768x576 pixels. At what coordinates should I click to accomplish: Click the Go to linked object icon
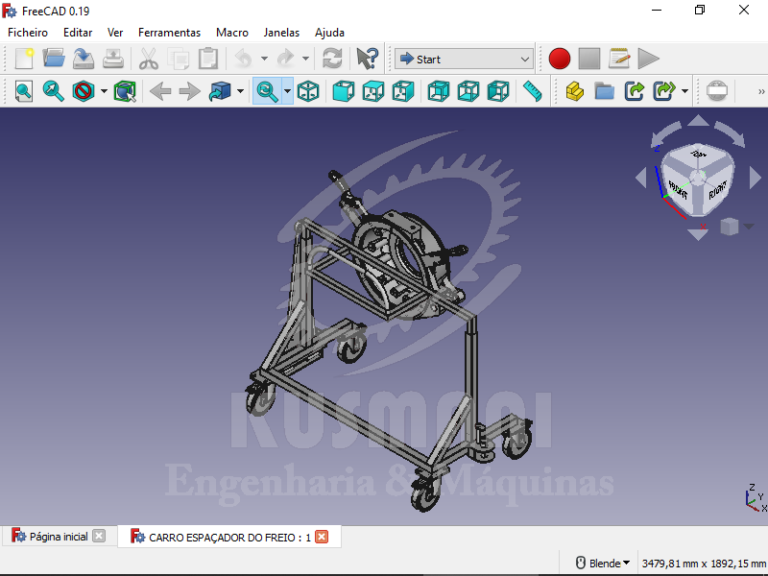coord(219,91)
